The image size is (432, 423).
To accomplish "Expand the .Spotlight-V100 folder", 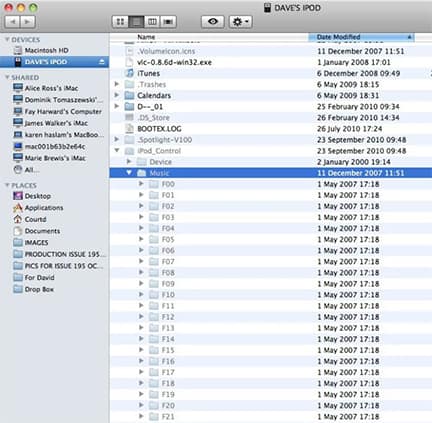I will 117,140.
